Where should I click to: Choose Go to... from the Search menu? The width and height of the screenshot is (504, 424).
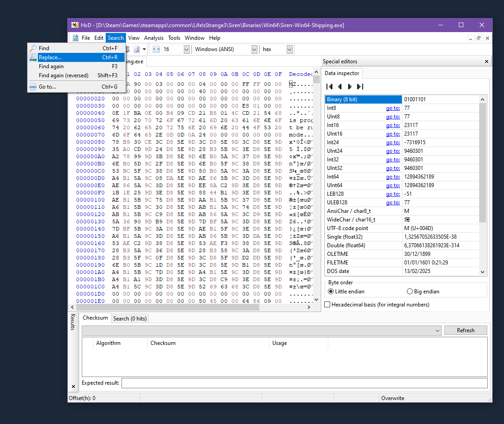pos(47,87)
